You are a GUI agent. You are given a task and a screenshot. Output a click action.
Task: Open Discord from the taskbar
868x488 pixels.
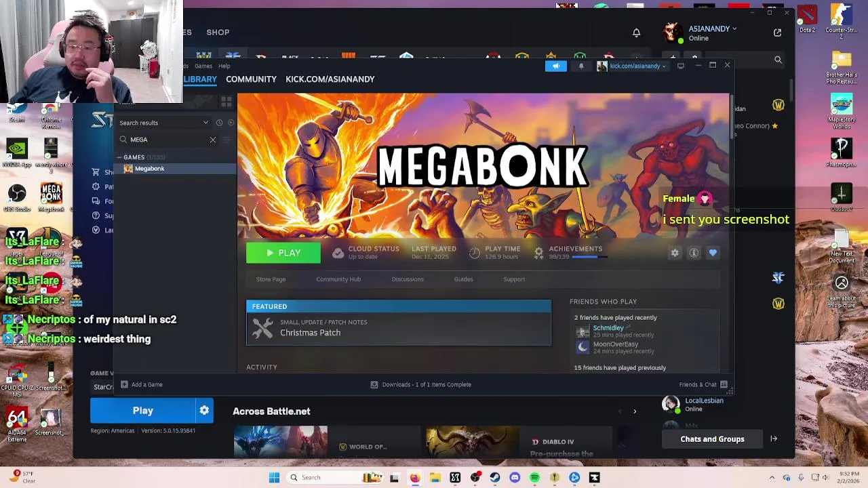(x=515, y=478)
